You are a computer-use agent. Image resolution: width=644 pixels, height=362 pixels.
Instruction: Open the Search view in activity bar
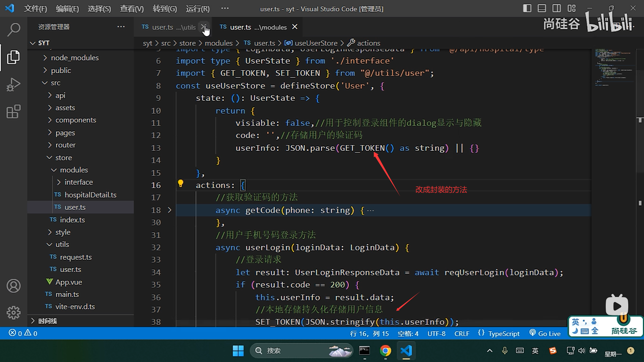13,29
